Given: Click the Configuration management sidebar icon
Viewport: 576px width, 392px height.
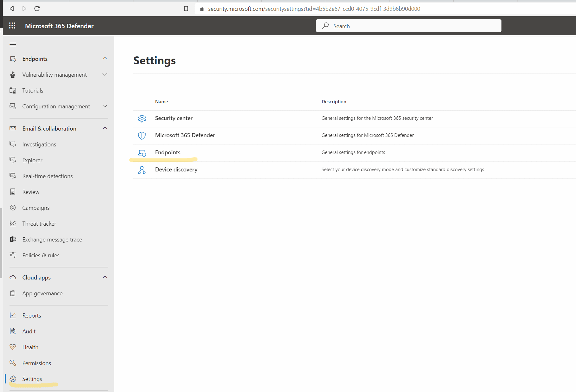Looking at the screenshot, I should (13, 106).
